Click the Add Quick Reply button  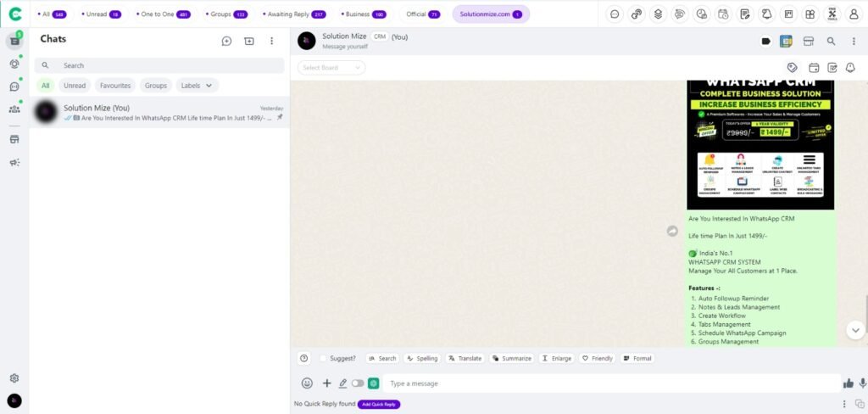coord(379,405)
